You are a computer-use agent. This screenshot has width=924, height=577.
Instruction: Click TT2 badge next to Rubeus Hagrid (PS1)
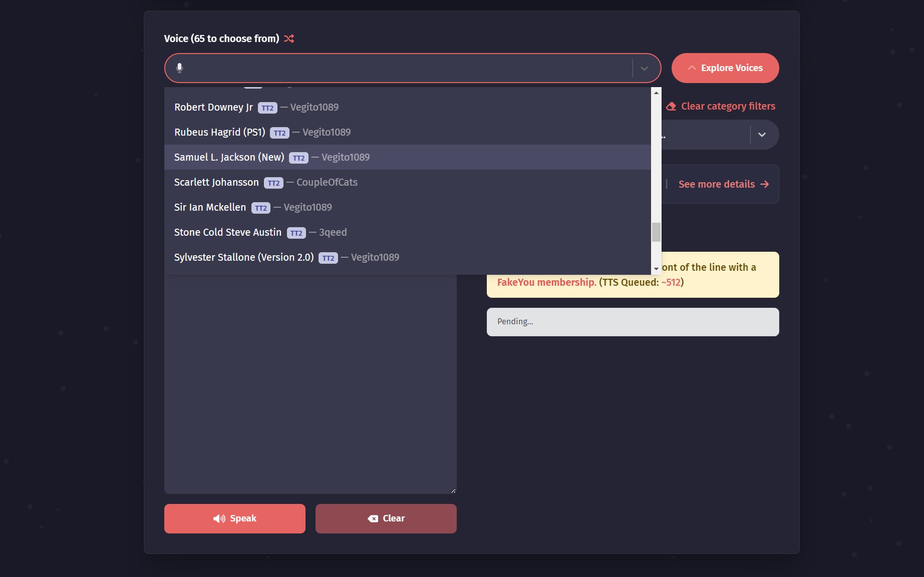pyautogui.click(x=279, y=133)
